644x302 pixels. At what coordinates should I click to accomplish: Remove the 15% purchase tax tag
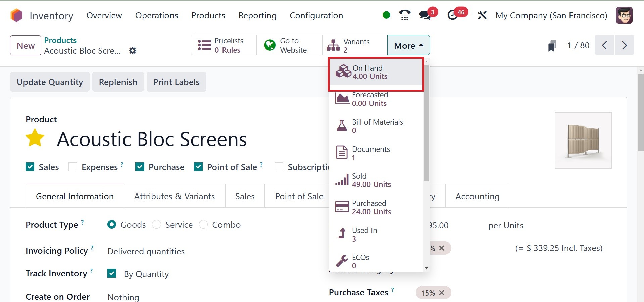442,293
